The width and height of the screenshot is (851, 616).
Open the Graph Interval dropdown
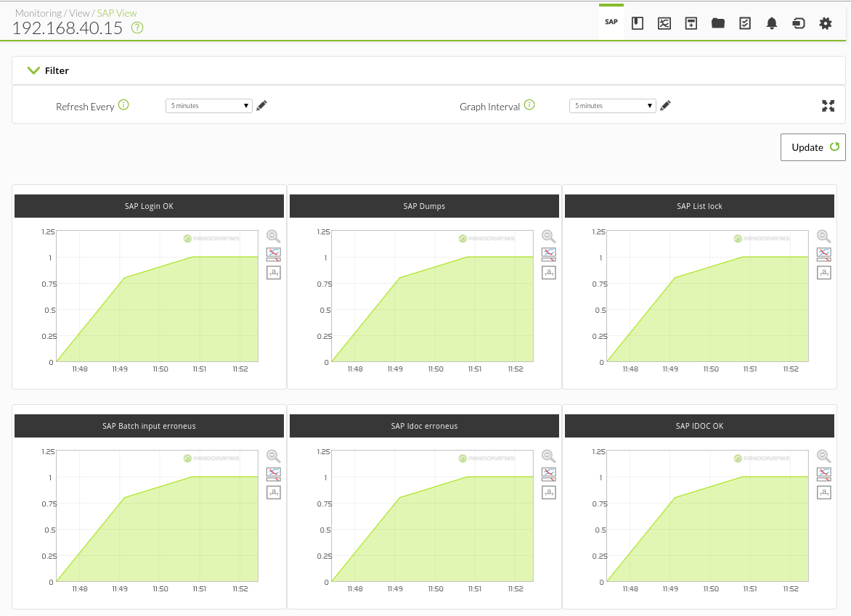613,106
